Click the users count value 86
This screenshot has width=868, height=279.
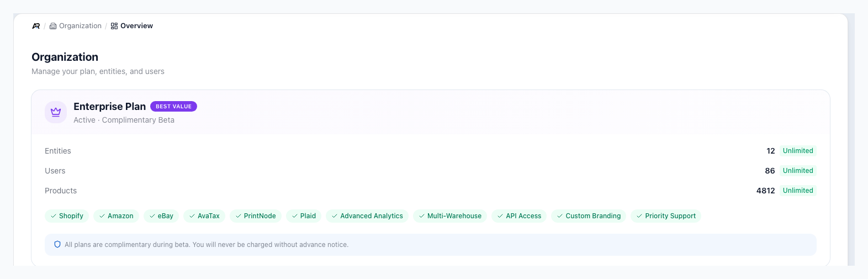click(x=770, y=171)
